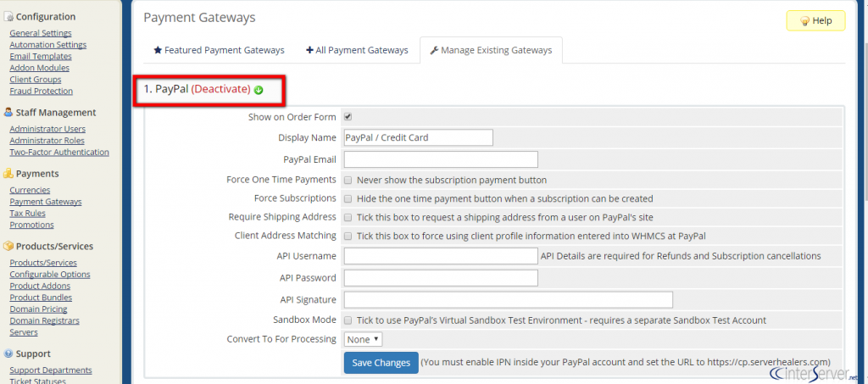Open Products/Services sidebar link
Viewport: 868px width, 384px height.
(x=43, y=263)
